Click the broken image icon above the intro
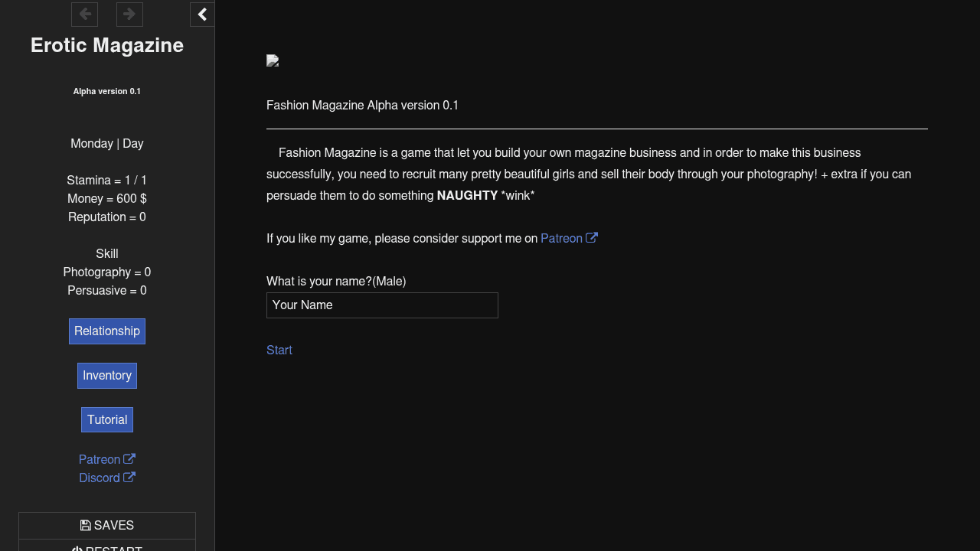The height and width of the screenshot is (551, 980). (273, 61)
